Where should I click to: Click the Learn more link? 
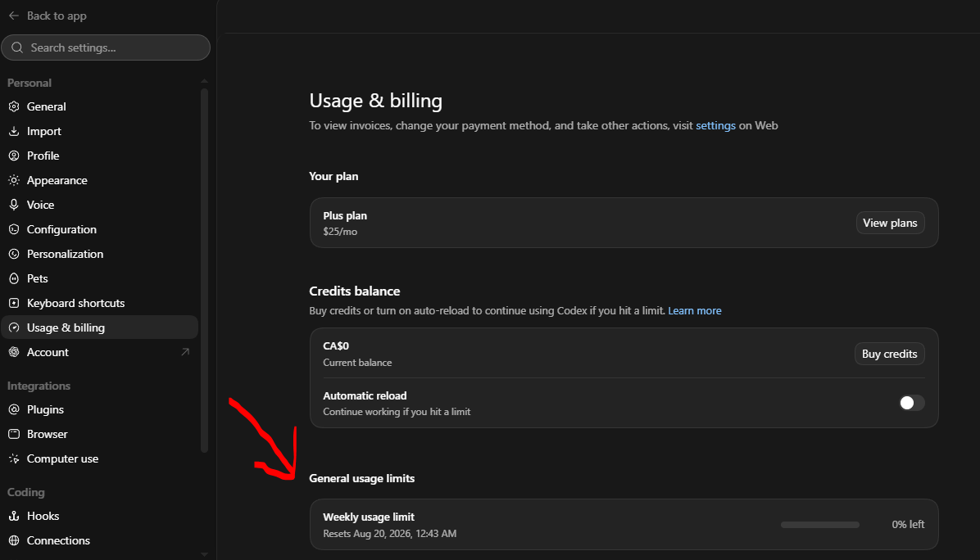tap(694, 311)
